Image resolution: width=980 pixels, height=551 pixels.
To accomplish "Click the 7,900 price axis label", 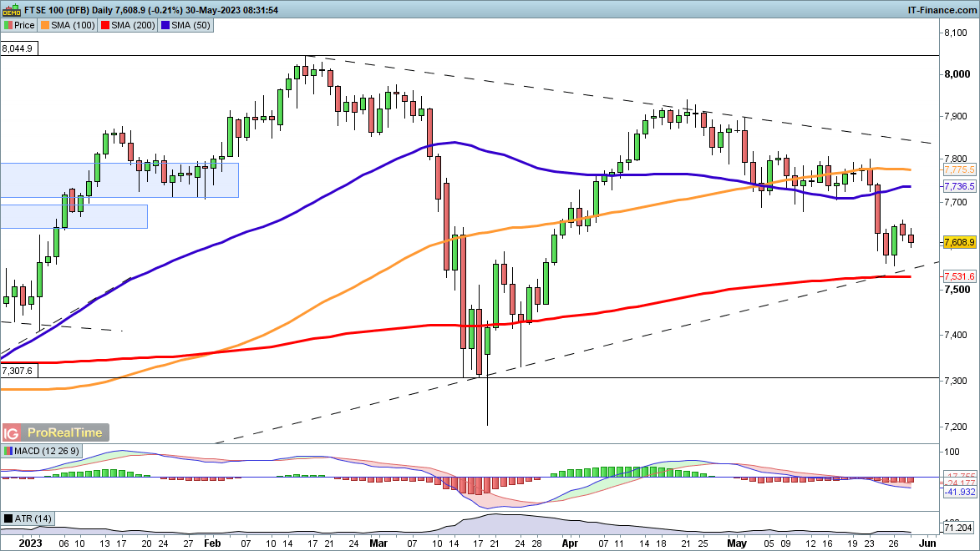I will point(957,117).
